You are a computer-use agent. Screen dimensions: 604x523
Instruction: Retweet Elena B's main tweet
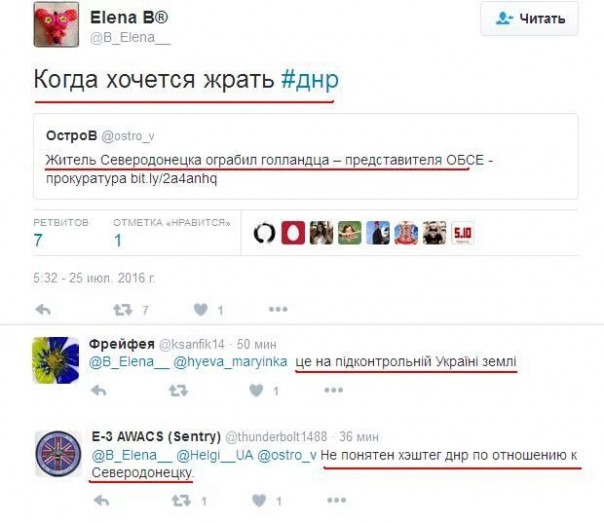(123, 310)
